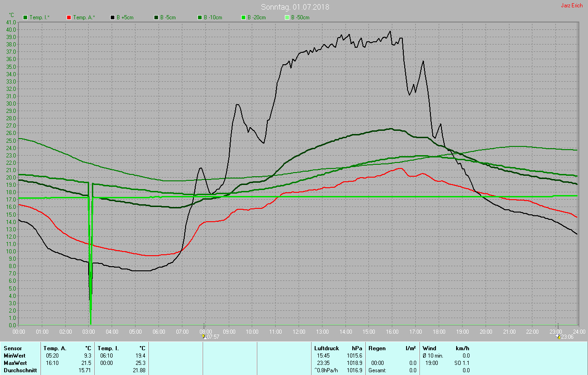
Task: Click the chart title Sonntag, 01.07.2018
Action: (x=295, y=7)
